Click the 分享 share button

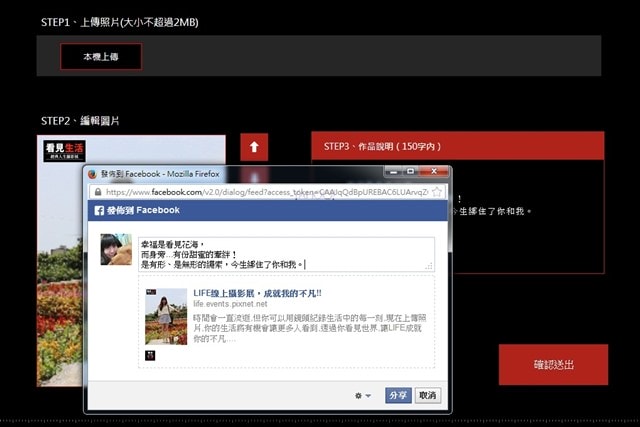(399, 396)
